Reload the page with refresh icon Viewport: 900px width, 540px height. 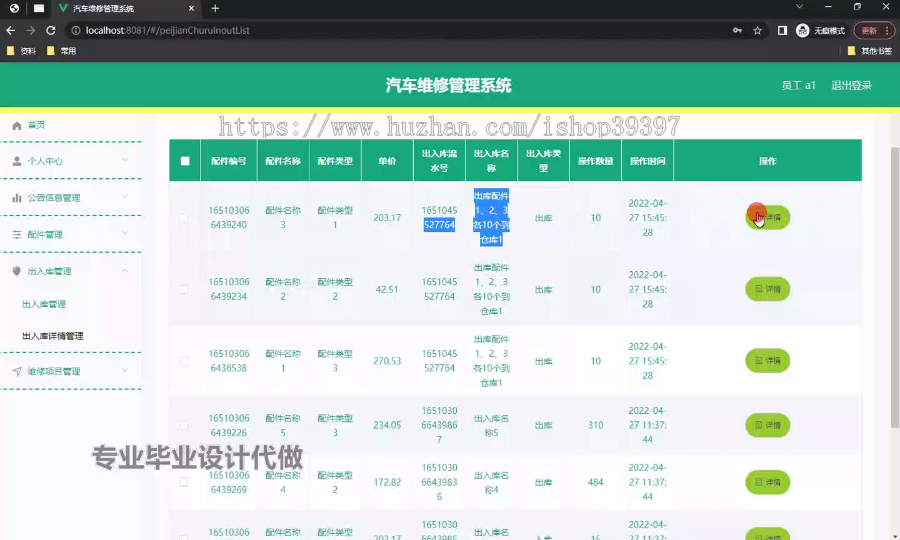[51, 30]
